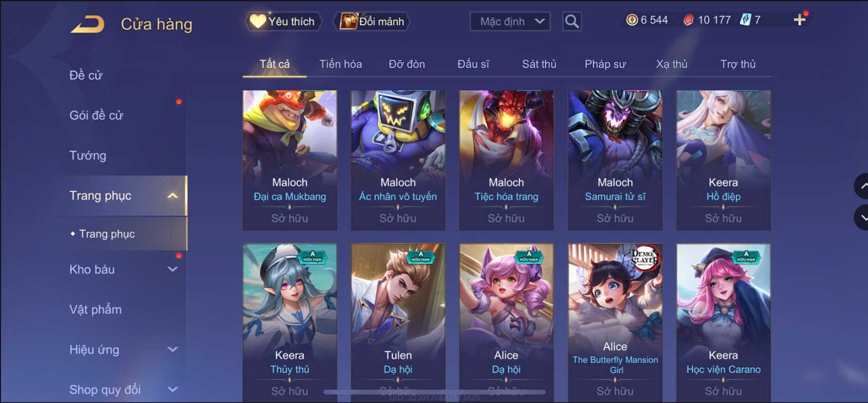The width and height of the screenshot is (868, 403).
Task: Open Đổi mảnh fragment exchange
Action: (x=372, y=21)
